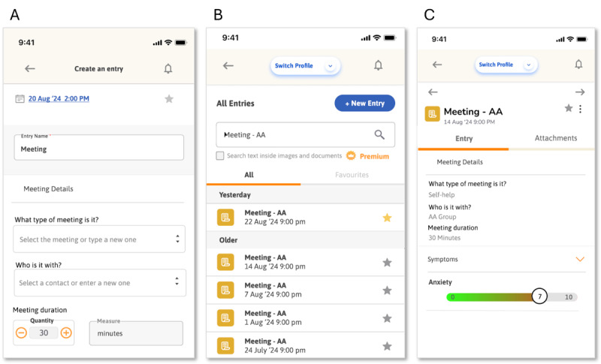Click the '30 Minutes' duration value
The image size is (601, 364).
pos(444,238)
